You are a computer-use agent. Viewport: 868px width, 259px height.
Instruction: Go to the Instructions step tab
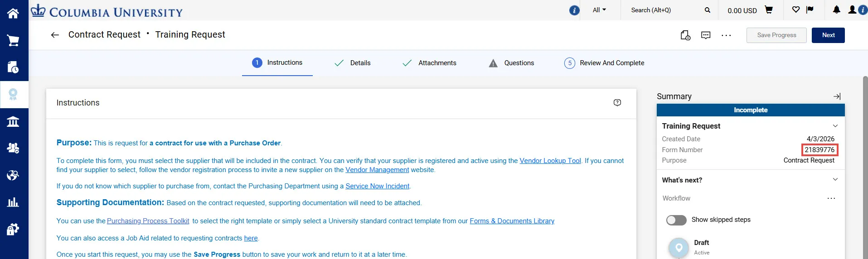[x=277, y=62]
